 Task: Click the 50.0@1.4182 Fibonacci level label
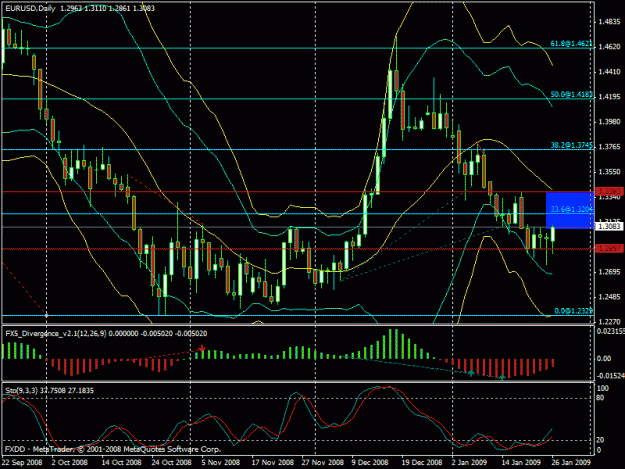[x=572, y=94]
